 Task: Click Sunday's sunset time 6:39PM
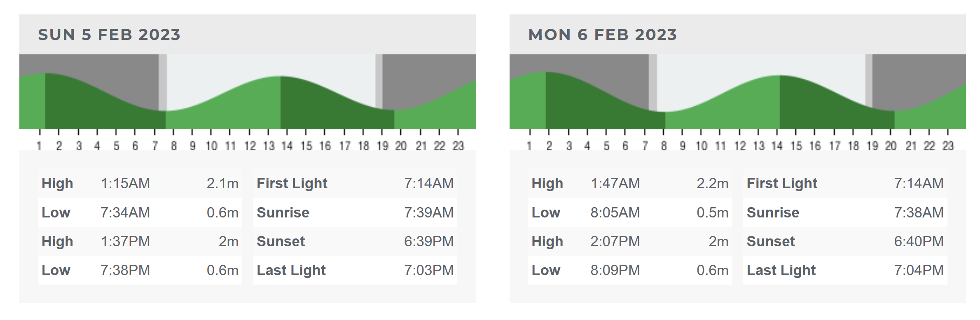(428, 241)
